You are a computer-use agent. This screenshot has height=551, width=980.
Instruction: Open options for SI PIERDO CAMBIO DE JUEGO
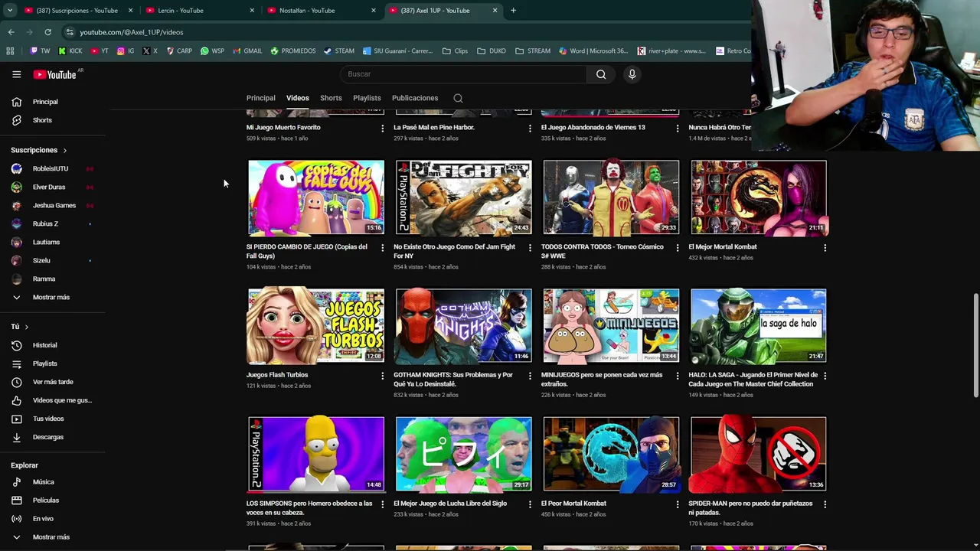coord(382,248)
